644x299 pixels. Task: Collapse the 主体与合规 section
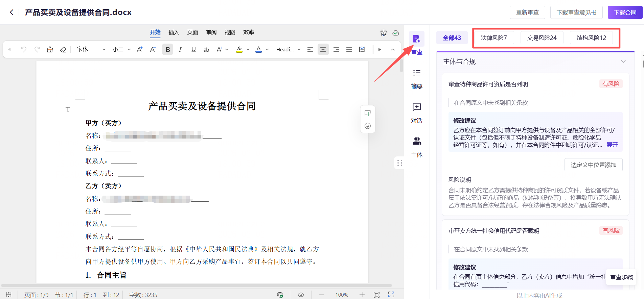click(x=623, y=61)
